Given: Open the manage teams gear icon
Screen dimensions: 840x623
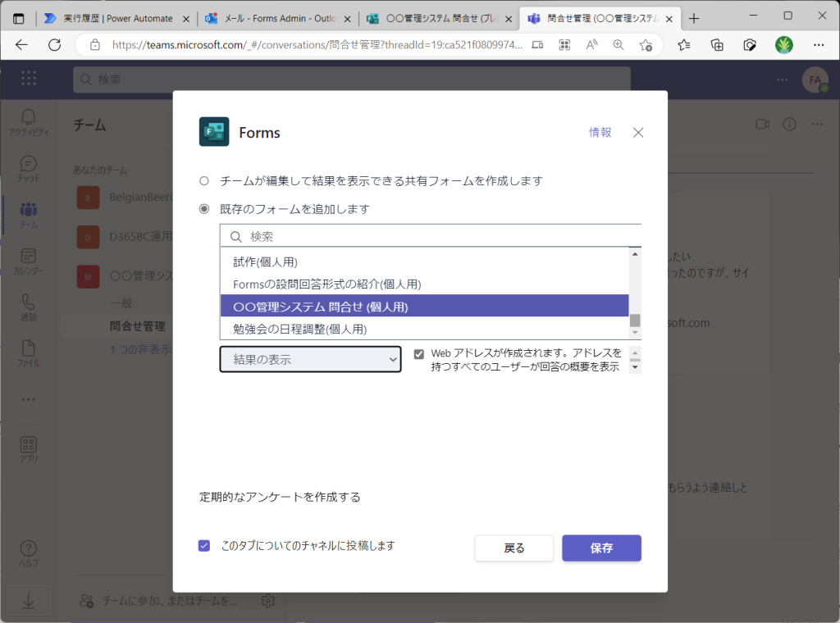Looking at the screenshot, I should [268, 601].
